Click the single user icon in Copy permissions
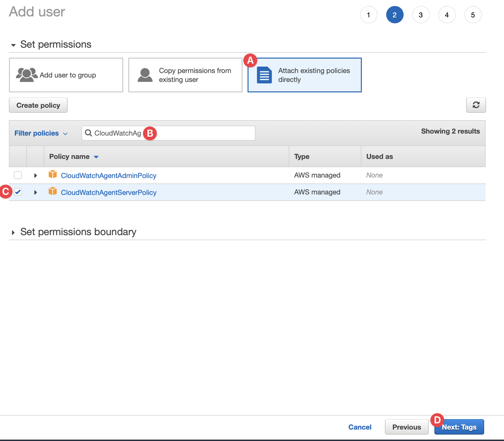Screen dimensions: 504x441 (145, 75)
